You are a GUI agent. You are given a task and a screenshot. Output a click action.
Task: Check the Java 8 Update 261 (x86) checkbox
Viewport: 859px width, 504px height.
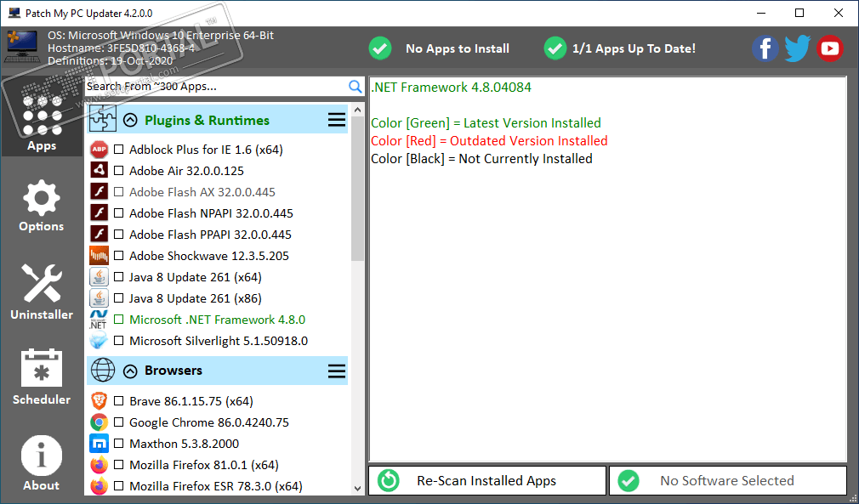click(x=118, y=299)
